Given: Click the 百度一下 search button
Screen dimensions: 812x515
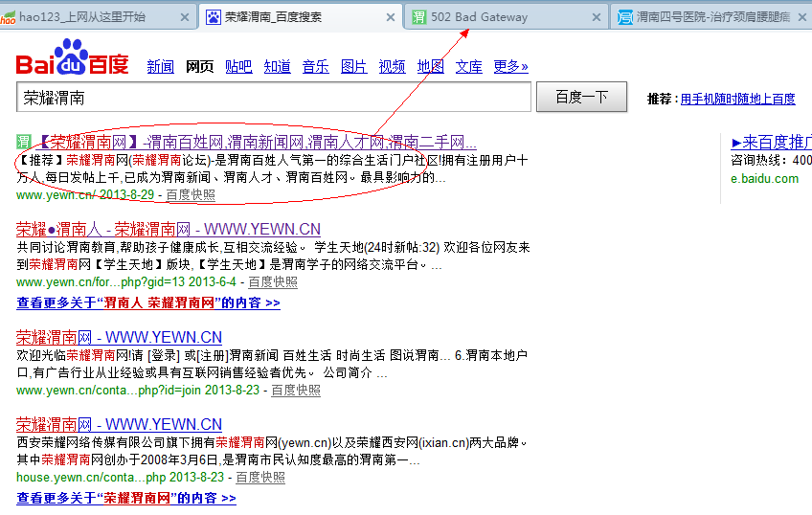Looking at the screenshot, I should coord(581,97).
